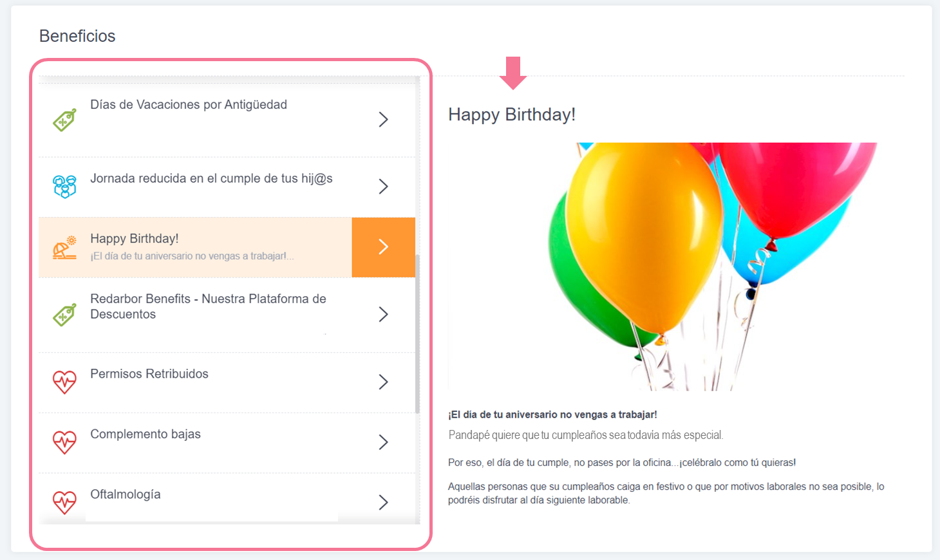This screenshot has height=560, width=940.
Task: Expand Permisos Retribuidos with its chevron
Action: click(383, 382)
